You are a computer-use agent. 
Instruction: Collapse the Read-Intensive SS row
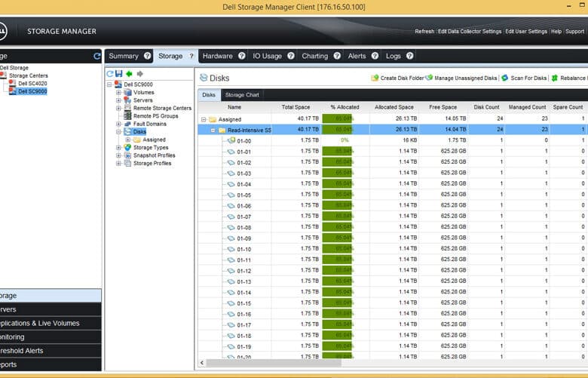[x=213, y=131]
